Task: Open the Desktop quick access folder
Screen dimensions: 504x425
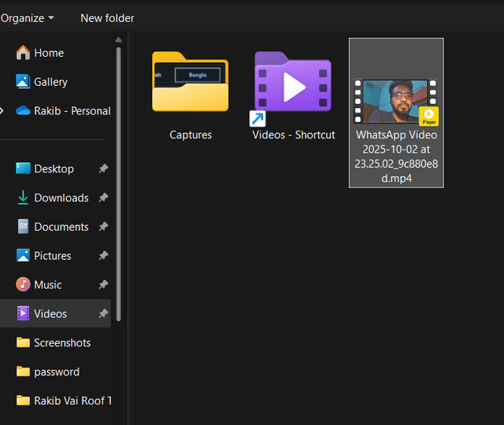Action: [x=54, y=168]
